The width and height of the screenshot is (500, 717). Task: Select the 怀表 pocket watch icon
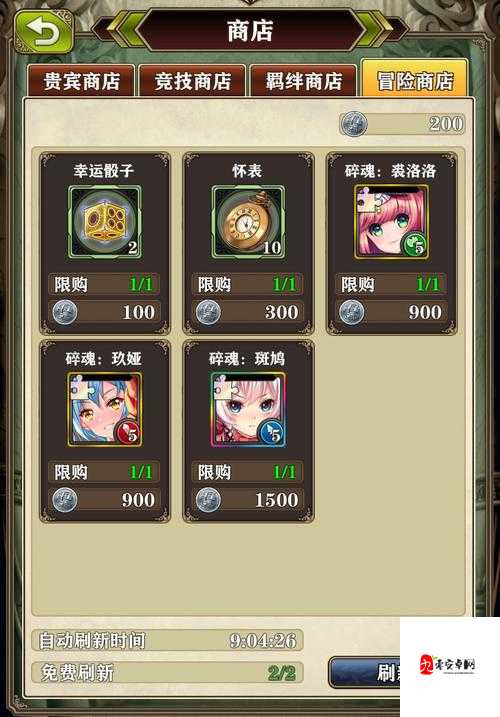click(x=248, y=222)
